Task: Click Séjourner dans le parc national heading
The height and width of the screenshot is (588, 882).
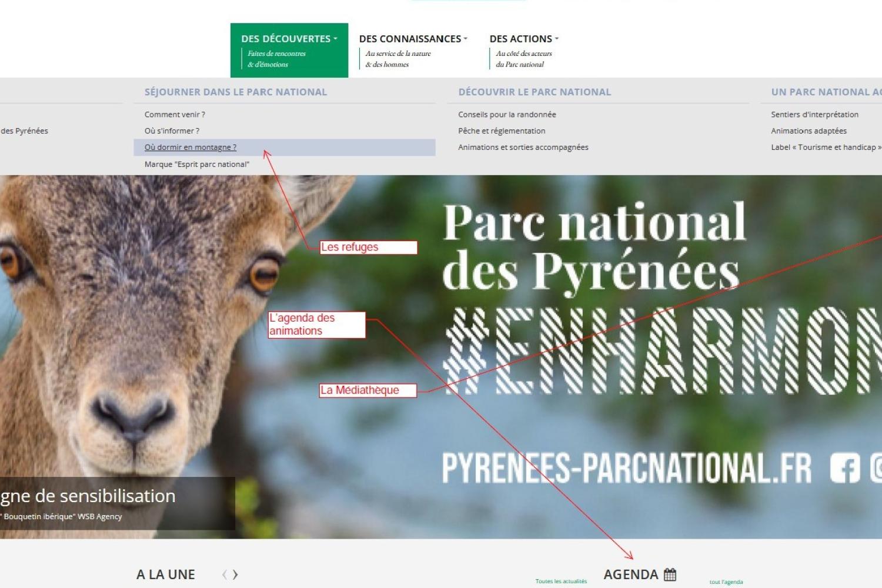Action: [236, 92]
